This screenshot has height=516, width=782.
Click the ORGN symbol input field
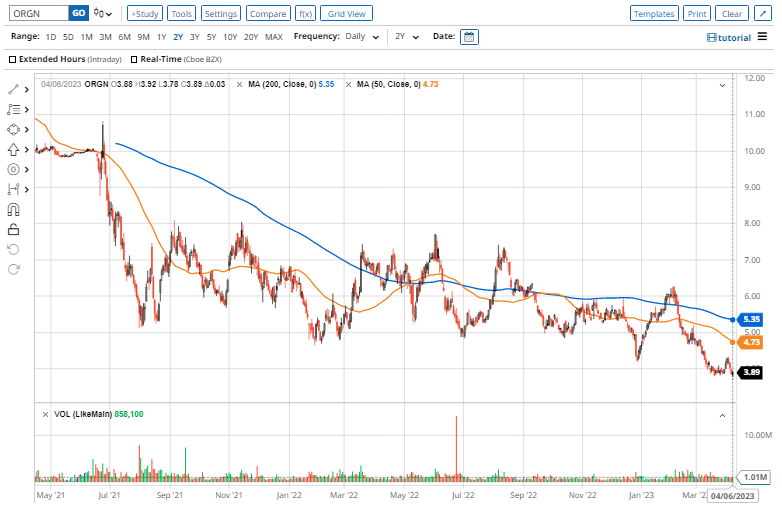tap(39, 13)
